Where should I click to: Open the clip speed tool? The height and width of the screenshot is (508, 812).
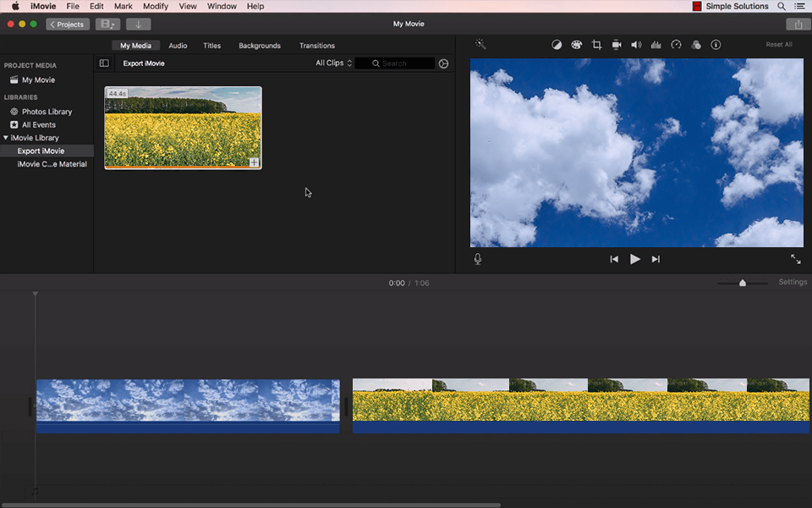tap(676, 45)
